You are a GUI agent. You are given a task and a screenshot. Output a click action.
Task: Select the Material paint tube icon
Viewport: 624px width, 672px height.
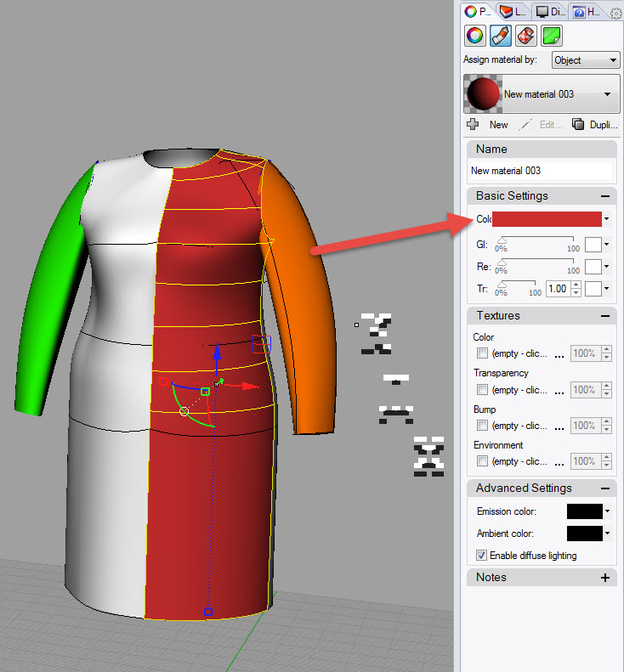[500, 36]
